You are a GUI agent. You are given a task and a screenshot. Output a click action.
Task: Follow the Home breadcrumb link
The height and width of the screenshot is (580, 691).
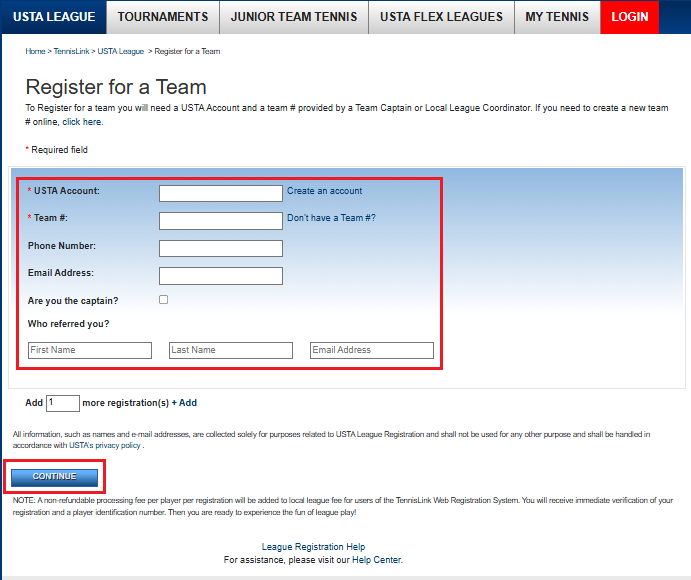pyautogui.click(x=35, y=51)
